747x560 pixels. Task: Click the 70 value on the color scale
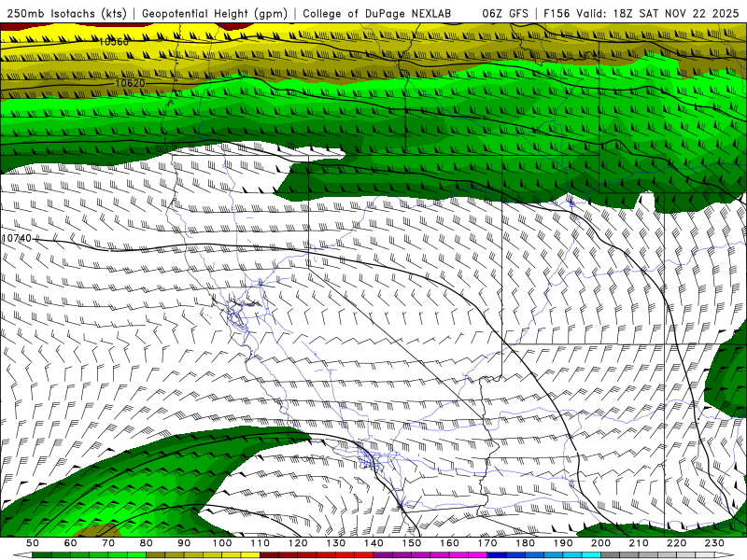point(108,543)
